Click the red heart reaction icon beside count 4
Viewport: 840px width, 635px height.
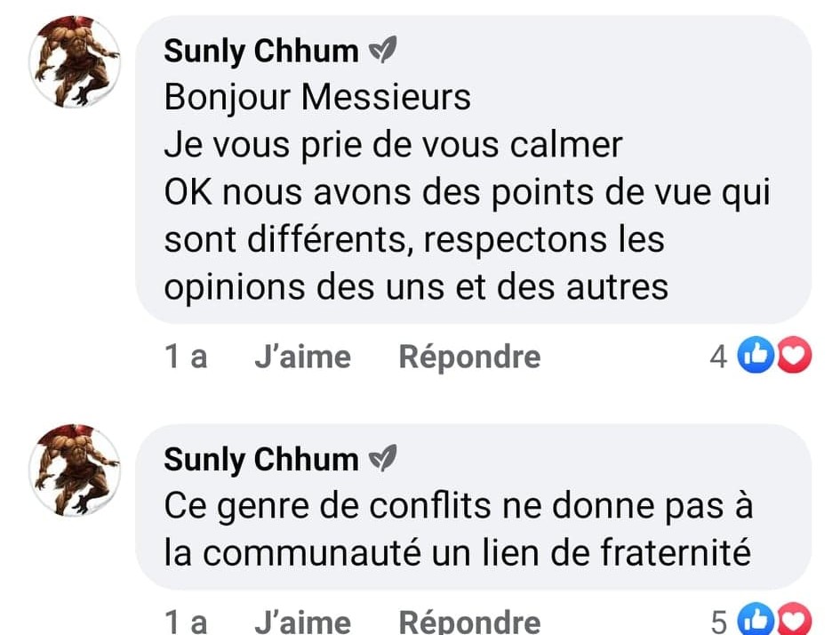(794, 358)
